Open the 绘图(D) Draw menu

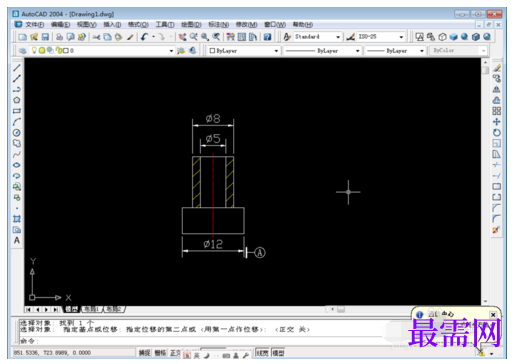[191, 24]
